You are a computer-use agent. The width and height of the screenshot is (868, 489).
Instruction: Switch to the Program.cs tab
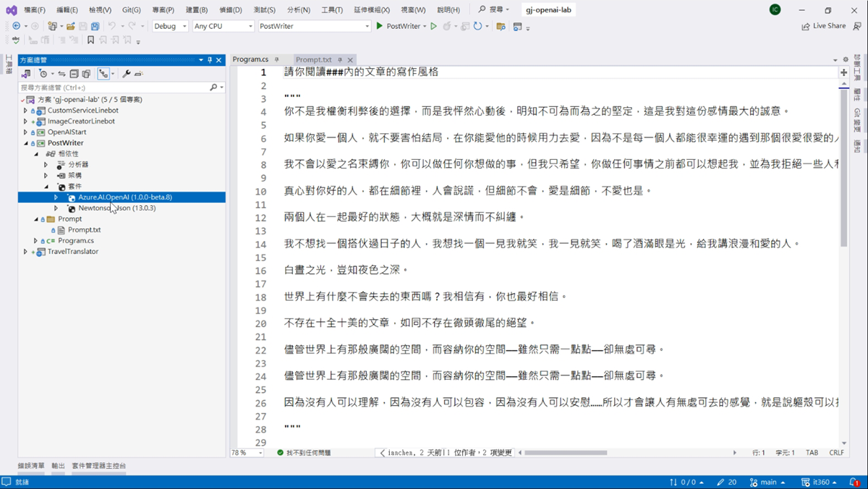[250, 59]
